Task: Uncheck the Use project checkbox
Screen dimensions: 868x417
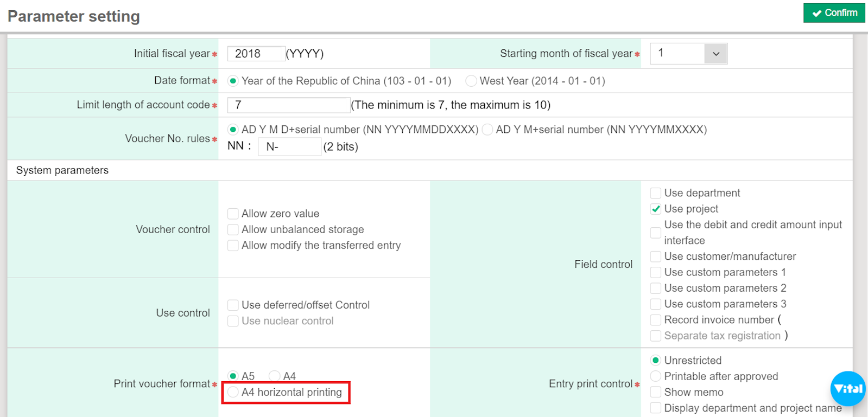Action: point(656,209)
